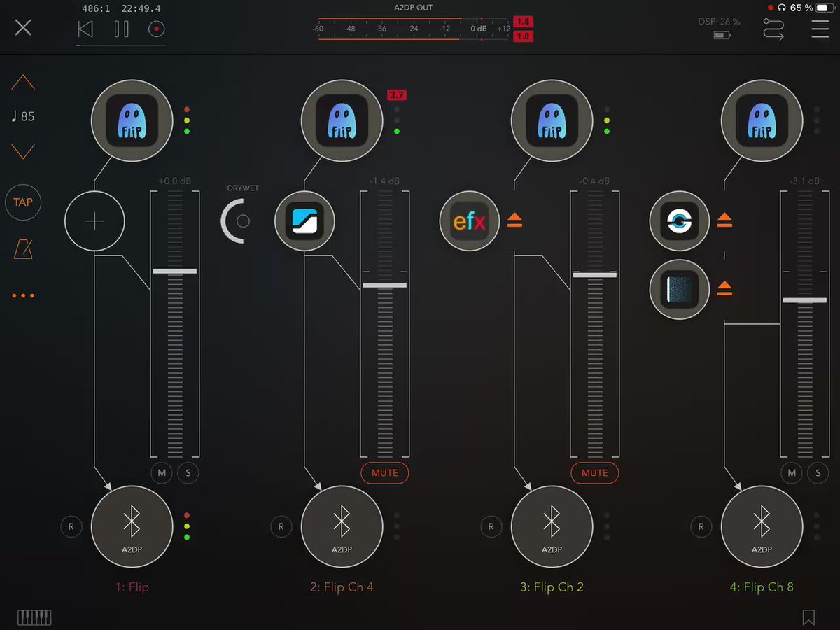
Task: Mute Flip Ch 8 with the M button
Action: click(x=792, y=473)
